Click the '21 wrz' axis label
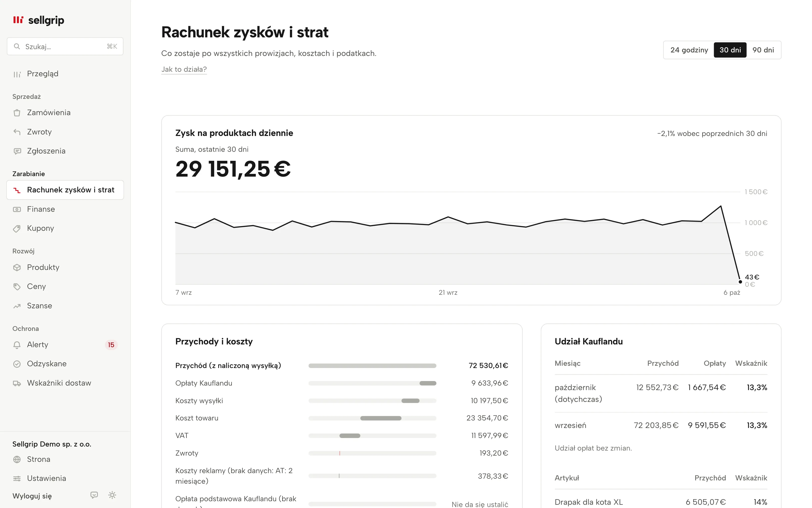The image size is (812, 508). (448, 293)
